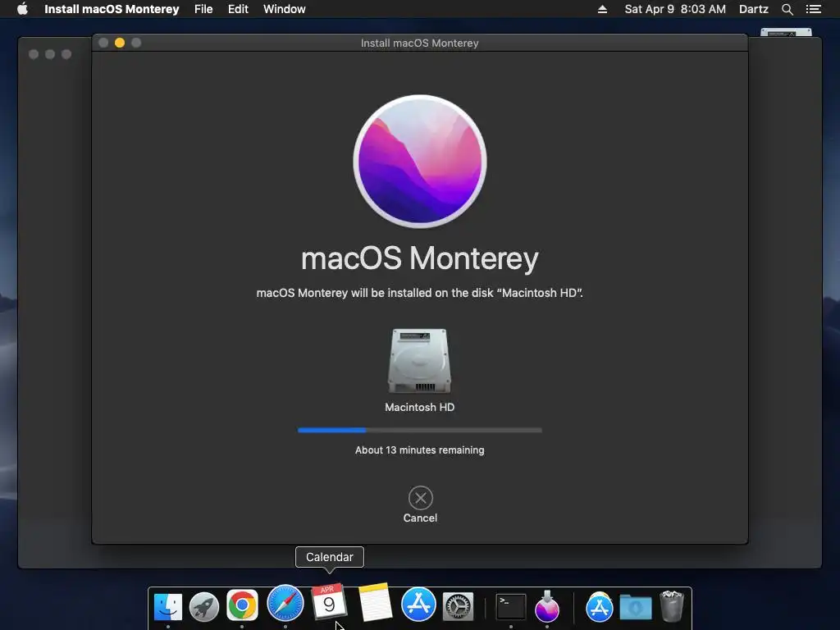Open the File menu
Viewport: 840px width, 630px height.
point(203,9)
